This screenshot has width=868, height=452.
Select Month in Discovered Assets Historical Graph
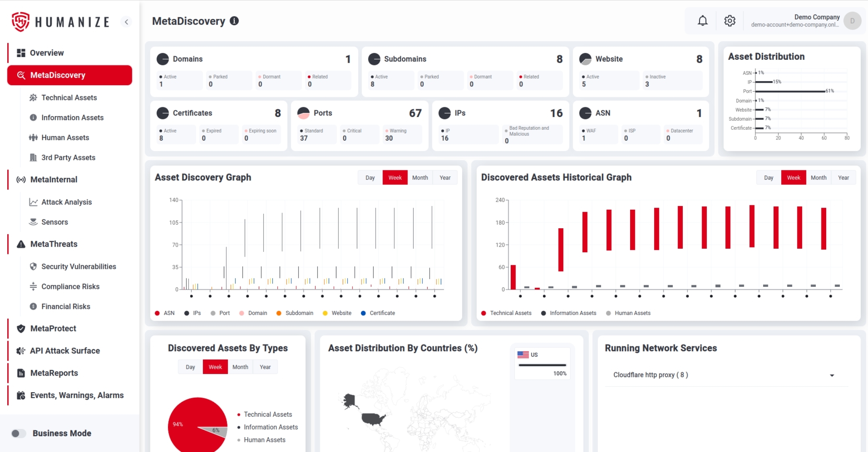(819, 178)
